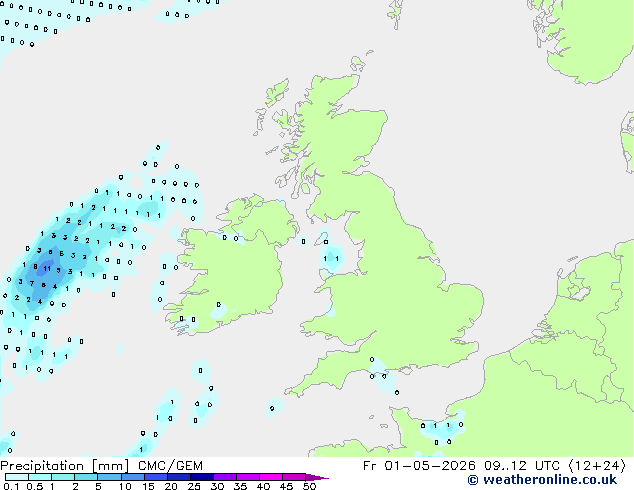The height and width of the screenshot is (490, 634).
Task: Click the 45–50 mm legend color cell
Action: [x=294, y=477]
